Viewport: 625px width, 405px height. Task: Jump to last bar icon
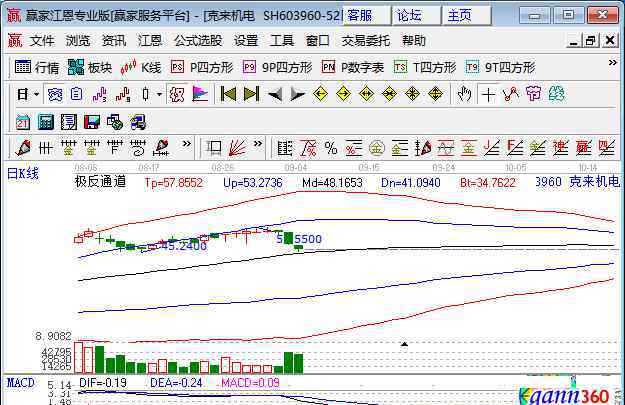[x=252, y=94]
